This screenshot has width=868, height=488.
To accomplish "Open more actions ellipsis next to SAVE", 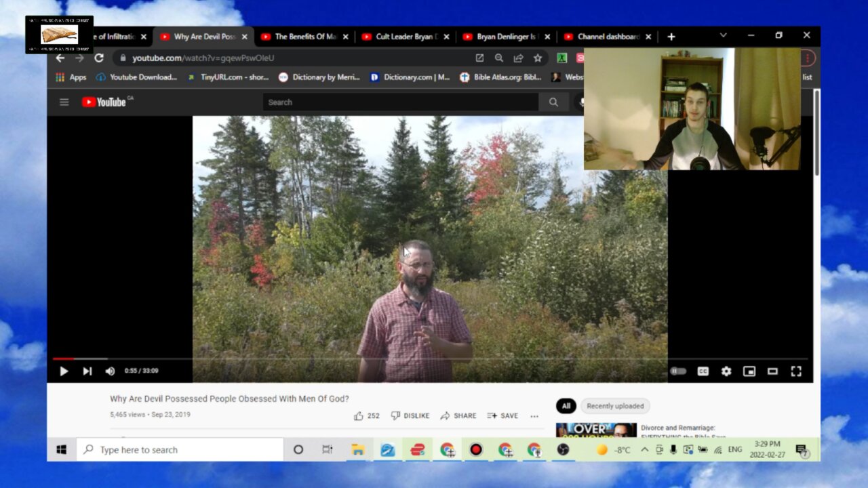I will pyautogui.click(x=534, y=415).
